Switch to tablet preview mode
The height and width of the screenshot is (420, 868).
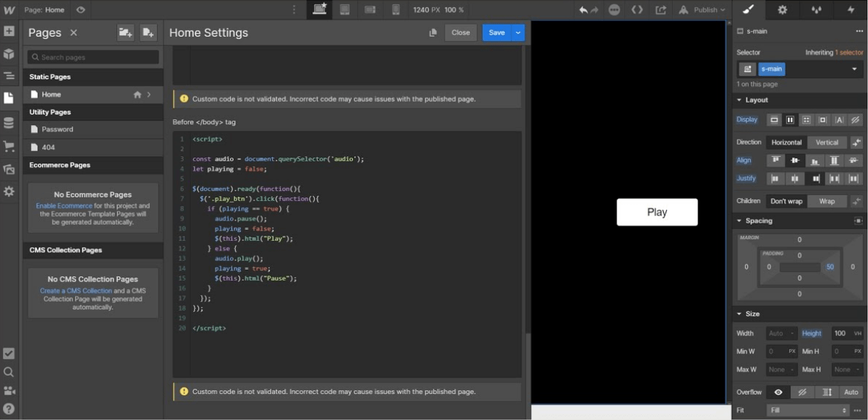346,9
